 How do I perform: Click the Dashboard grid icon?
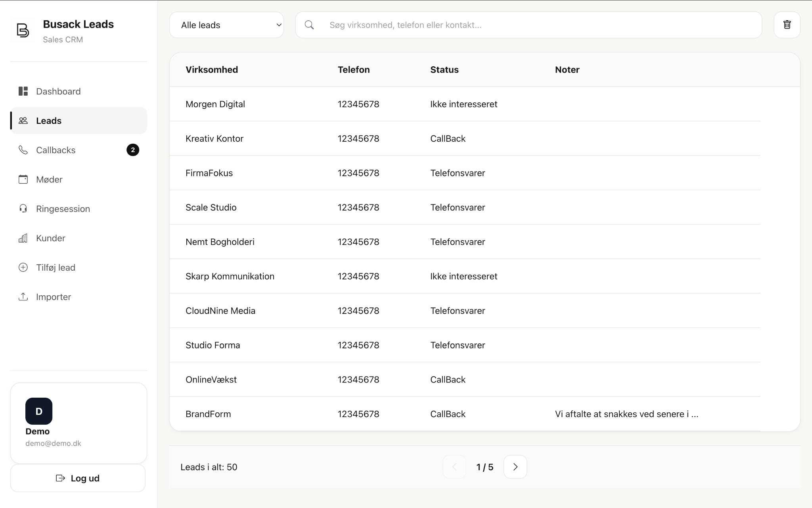coord(23,91)
